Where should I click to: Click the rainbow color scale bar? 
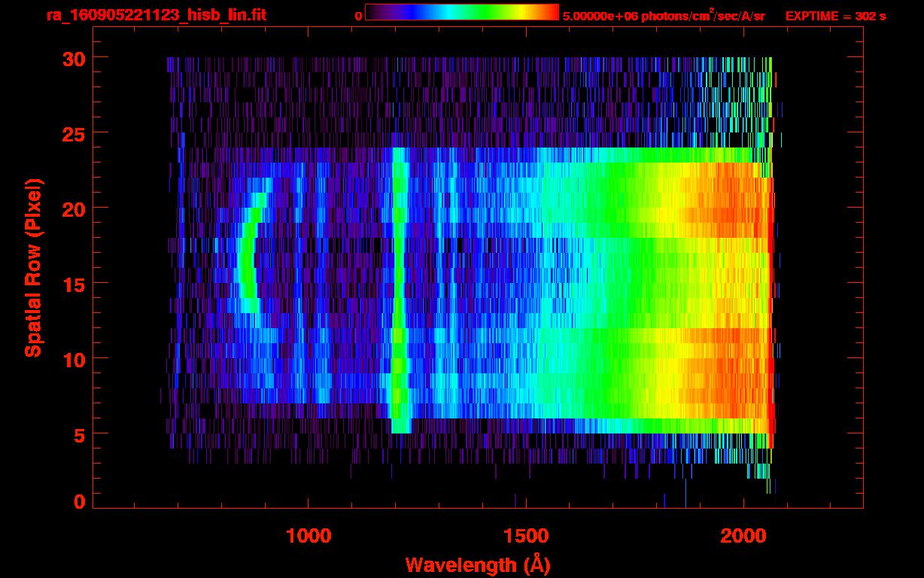(462, 12)
